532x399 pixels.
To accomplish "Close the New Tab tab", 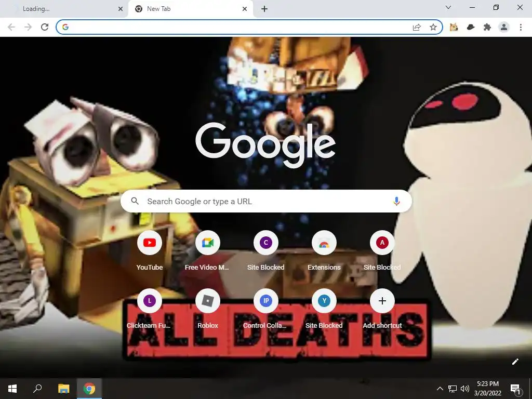I will [x=245, y=9].
